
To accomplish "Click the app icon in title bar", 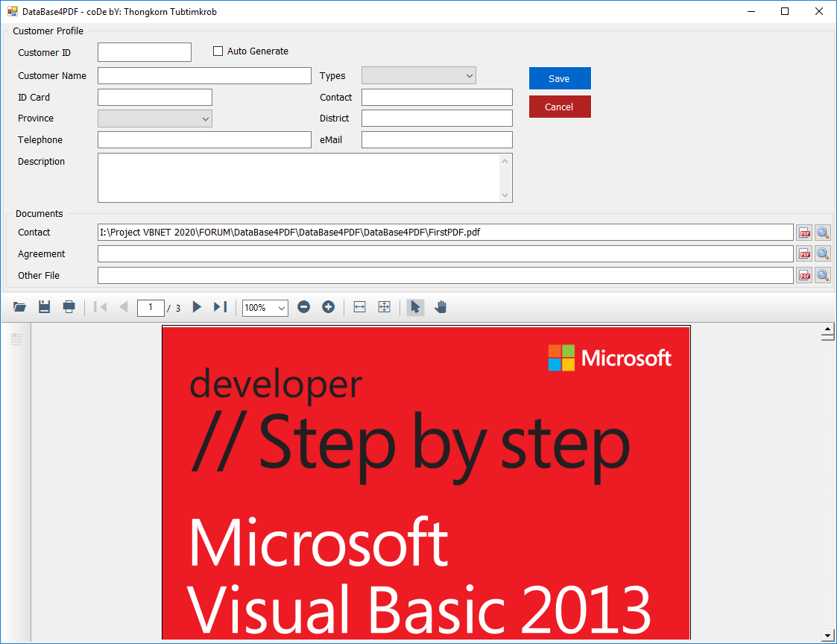I will click(12, 11).
